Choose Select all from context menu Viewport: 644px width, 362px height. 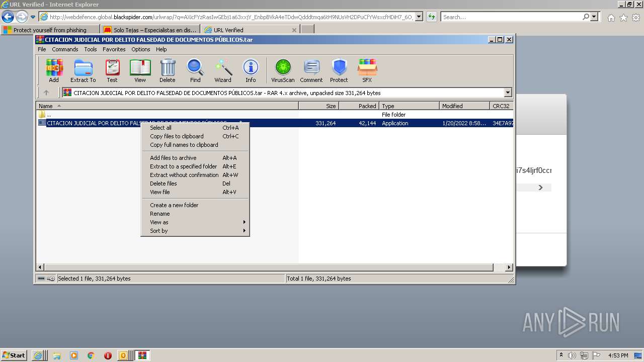(195, 128)
